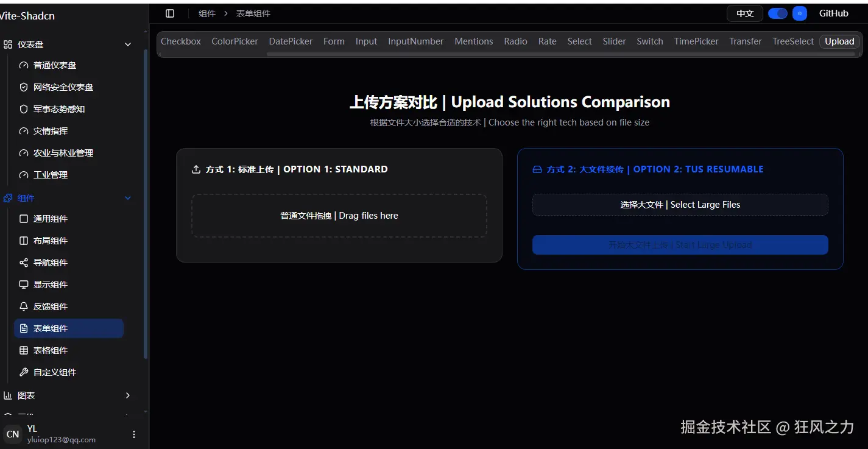
Task: Click the 自定义组件 wrench icon
Action: pos(23,372)
